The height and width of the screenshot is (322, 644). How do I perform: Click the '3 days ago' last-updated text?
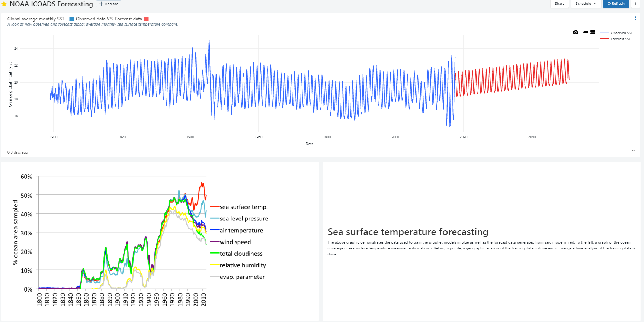19,152
